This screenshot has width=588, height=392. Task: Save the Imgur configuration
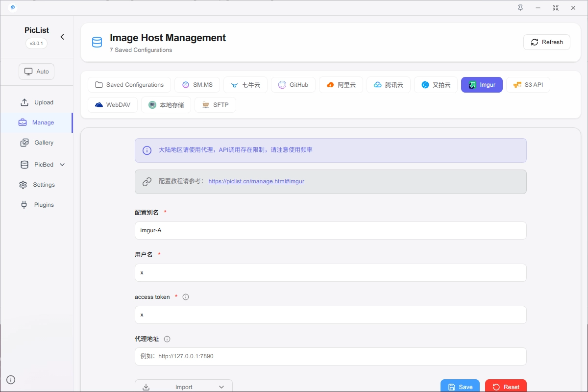click(x=461, y=386)
